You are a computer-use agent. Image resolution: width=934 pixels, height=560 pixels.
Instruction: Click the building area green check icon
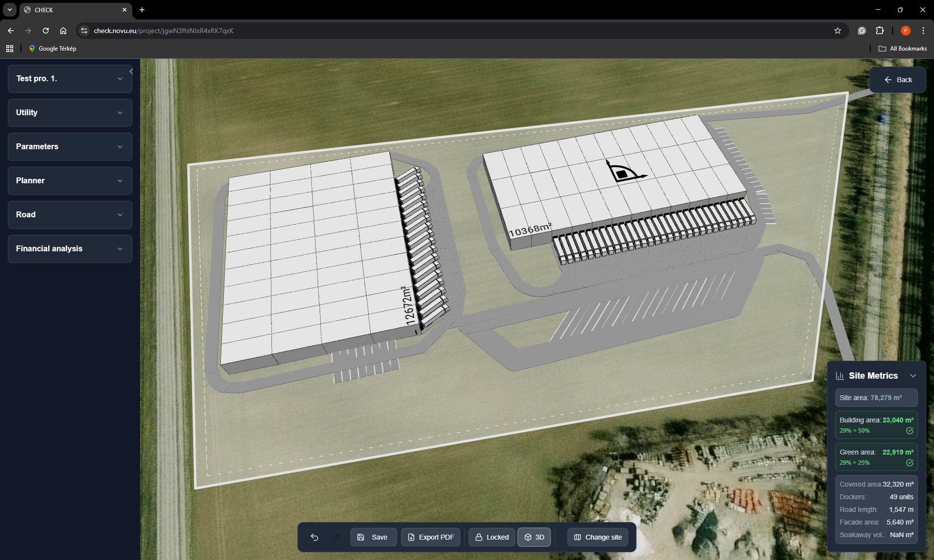(x=910, y=431)
